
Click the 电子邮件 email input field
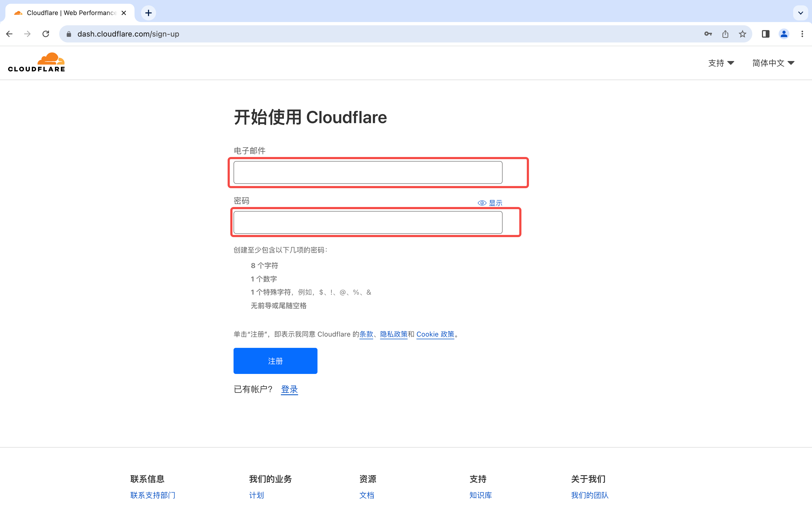368,172
